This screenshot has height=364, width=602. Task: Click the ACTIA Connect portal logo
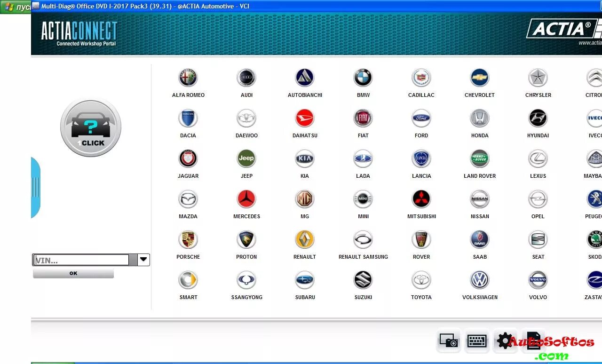pos(79,33)
